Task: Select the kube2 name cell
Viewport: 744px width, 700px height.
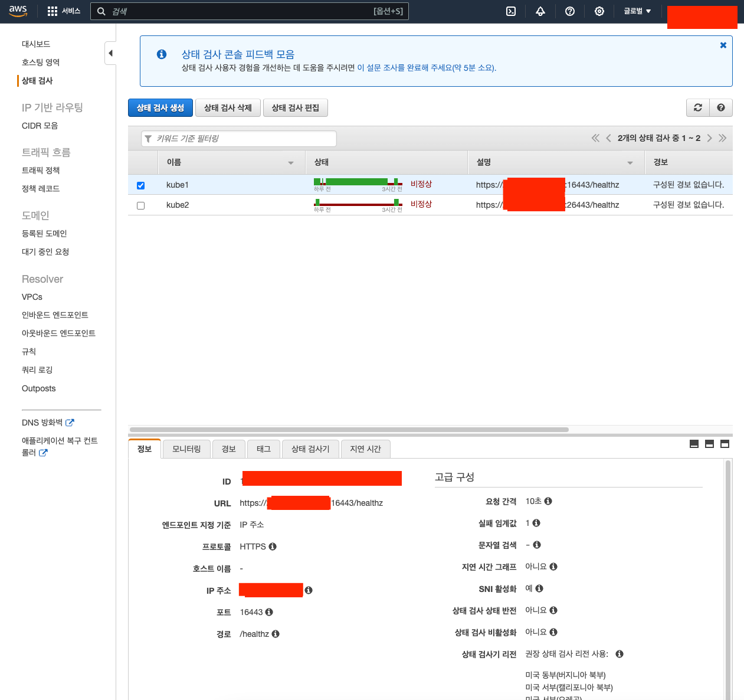Action: (178, 205)
